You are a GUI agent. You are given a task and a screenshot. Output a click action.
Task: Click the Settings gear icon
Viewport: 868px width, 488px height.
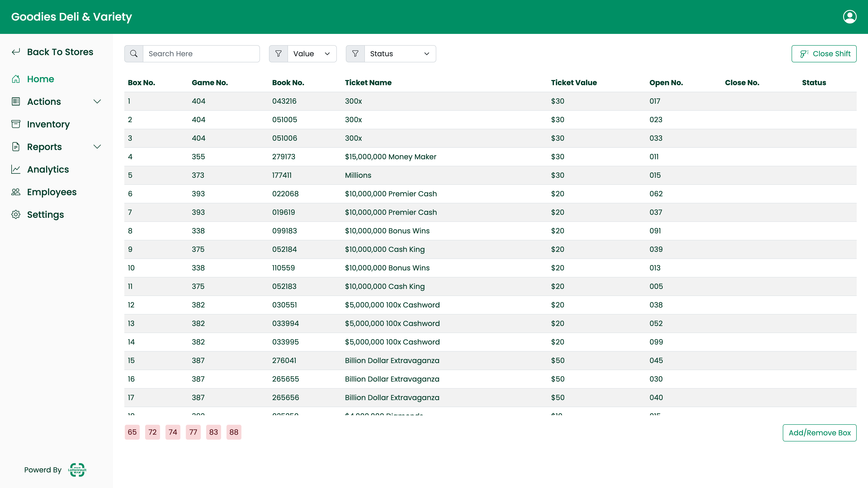16,215
